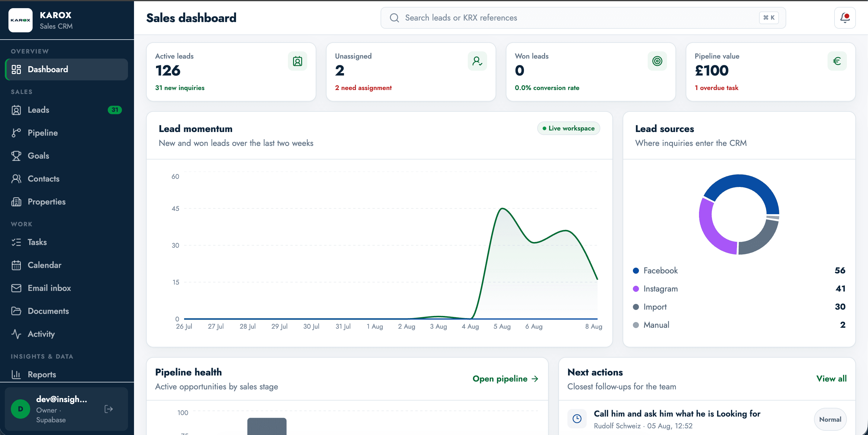The width and height of the screenshot is (868, 435).
Task: Select the Dashboard menu item
Action: click(x=66, y=69)
